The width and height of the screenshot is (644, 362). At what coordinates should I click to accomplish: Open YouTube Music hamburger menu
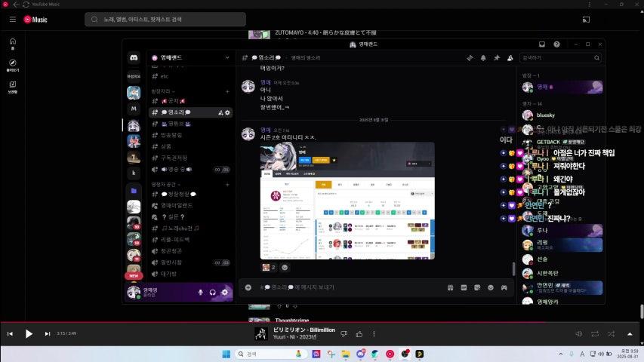[x=13, y=20]
